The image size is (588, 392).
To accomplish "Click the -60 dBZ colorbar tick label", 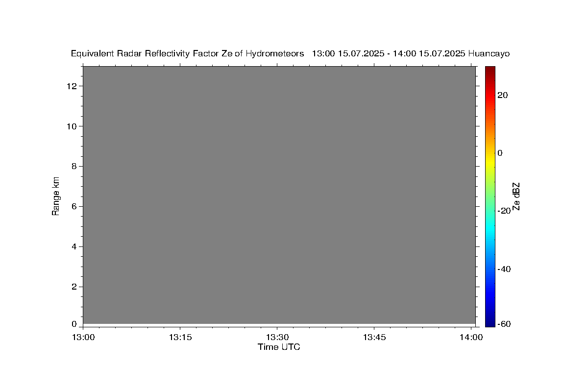I will [504, 324].
